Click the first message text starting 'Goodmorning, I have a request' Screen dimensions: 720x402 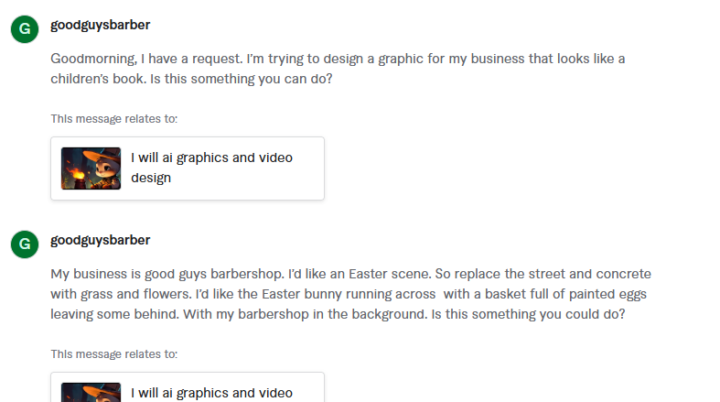pos(338,69)
